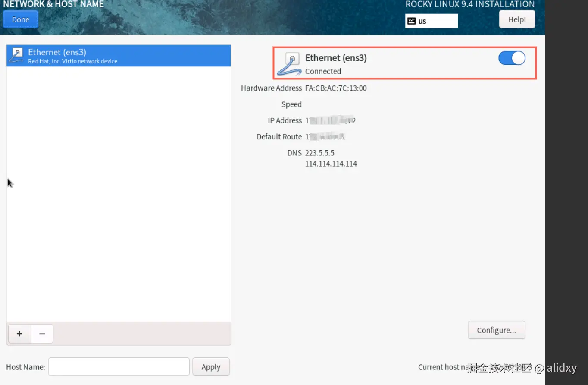The width and height of the screenshot is (588, 385).
Task: Select Ethernet (ens3) in the device list
Action: [119, 56]
